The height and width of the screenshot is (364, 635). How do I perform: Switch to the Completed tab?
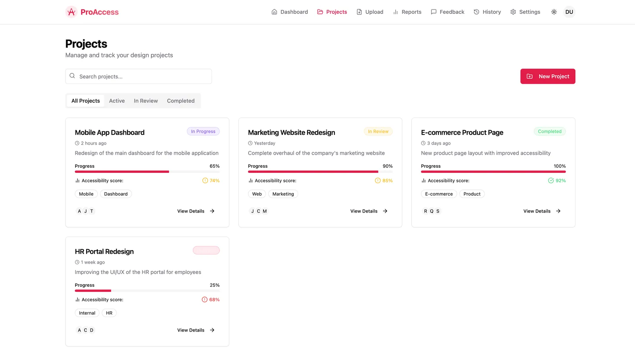pyautogui.click(x=181, y=101)
